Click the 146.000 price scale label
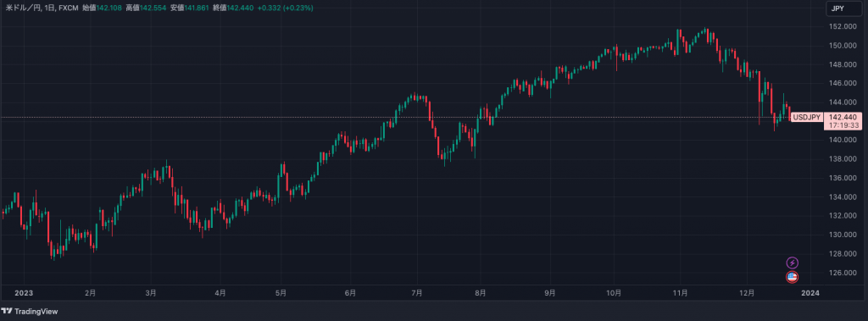 (843, 83)
